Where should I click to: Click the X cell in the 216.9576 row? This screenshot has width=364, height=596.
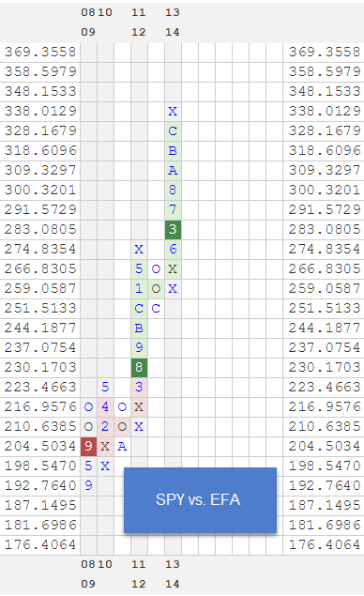[x=139, y=407]
